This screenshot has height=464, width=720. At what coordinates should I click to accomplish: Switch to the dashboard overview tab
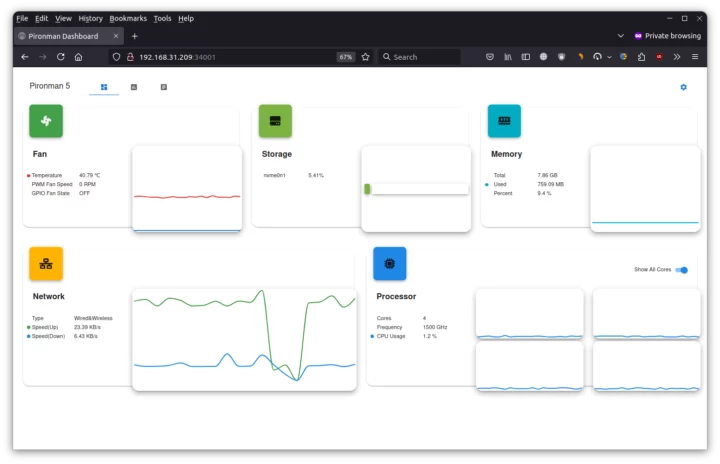coord(104,87)
